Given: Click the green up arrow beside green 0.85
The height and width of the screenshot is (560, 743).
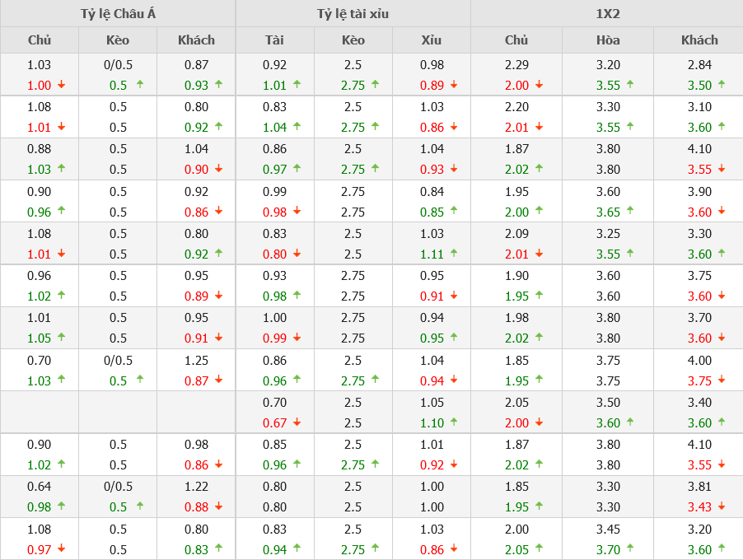Looking at the screenshot, I should pos(454,212).
